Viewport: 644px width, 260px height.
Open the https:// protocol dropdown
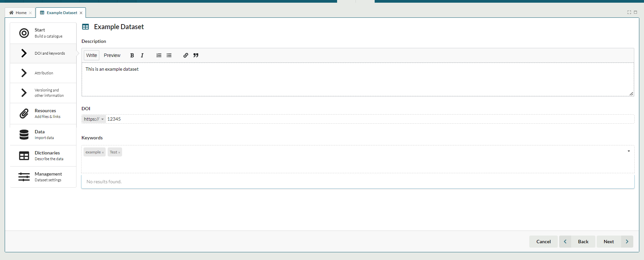pyautogui.click(x=94, y=119)
